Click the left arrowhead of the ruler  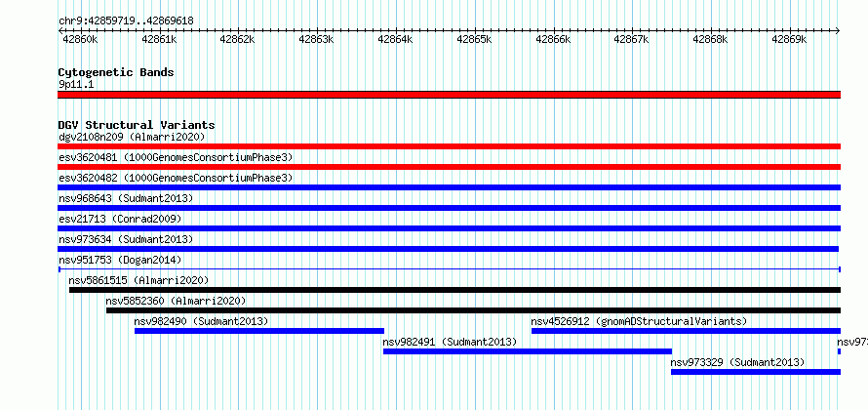click(x=60, y=31)
